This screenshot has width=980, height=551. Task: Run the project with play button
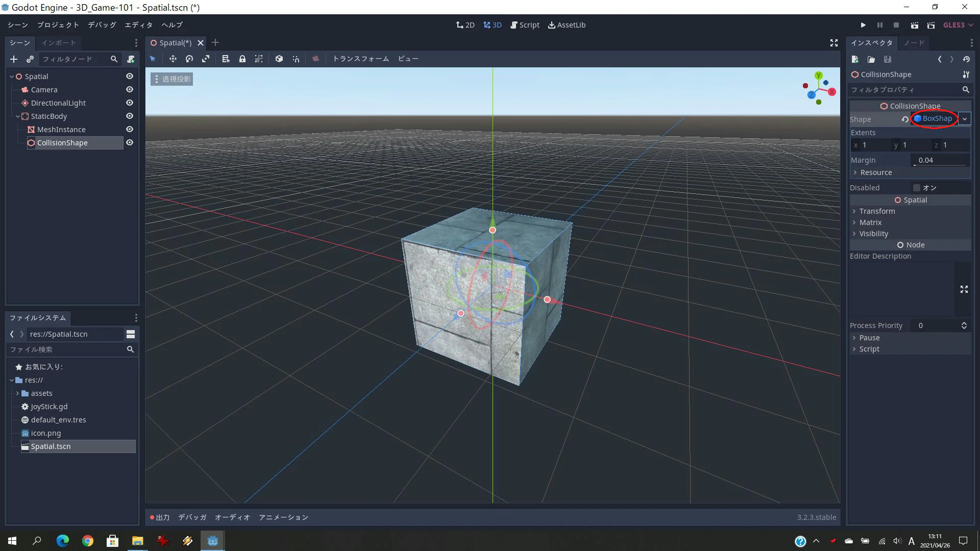863,25
